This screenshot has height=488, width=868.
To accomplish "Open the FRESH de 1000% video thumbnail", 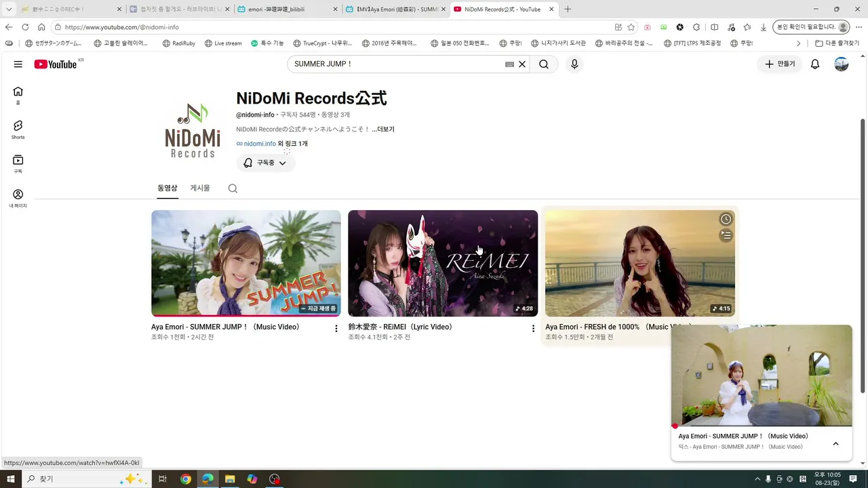I will click(x=640, y=263).
